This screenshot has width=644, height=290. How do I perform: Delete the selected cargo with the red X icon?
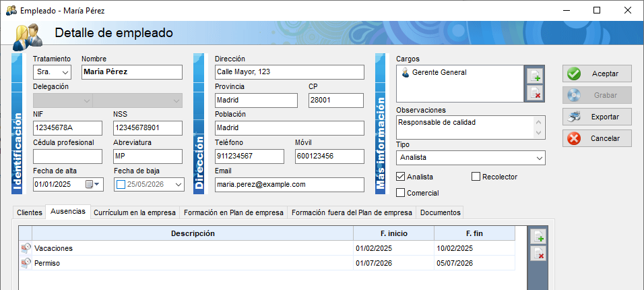(x=536, y=92)
